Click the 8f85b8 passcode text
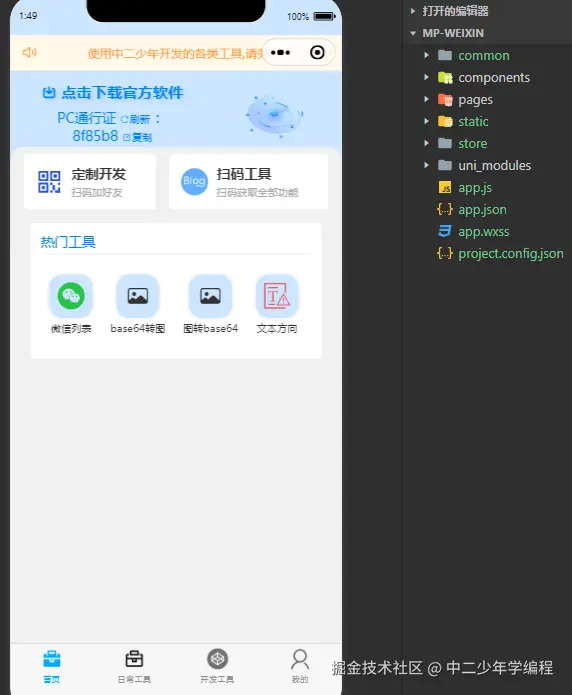 95,136
